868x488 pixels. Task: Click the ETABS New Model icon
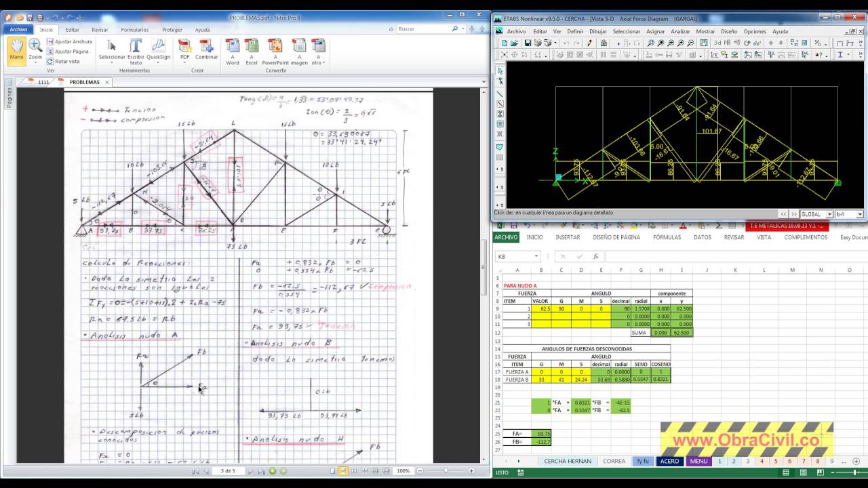coord(505,43)
